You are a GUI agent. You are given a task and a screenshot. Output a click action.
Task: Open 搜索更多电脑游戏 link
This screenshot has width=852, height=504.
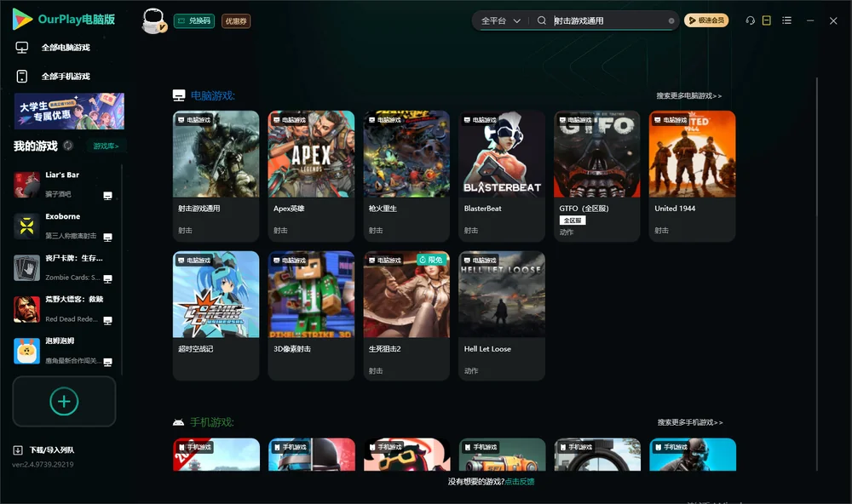pos(689,95)
